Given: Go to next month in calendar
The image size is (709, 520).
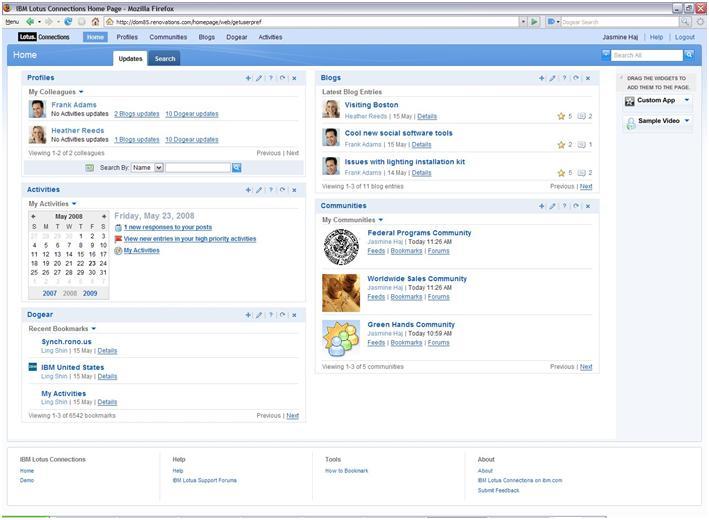Looking at the screenshot, I should (x=104, y=217).
